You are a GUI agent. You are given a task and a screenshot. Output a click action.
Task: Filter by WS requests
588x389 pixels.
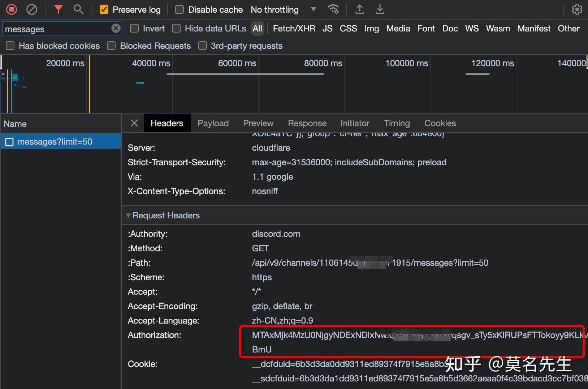click(472, 28)
